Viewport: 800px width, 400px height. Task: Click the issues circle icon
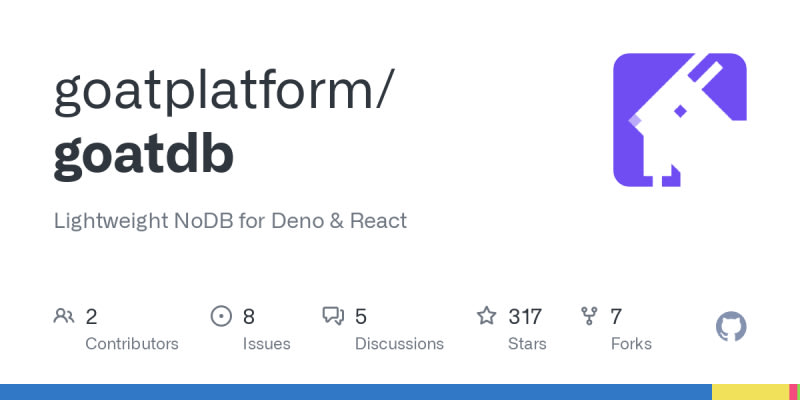[x=221, y=317]
